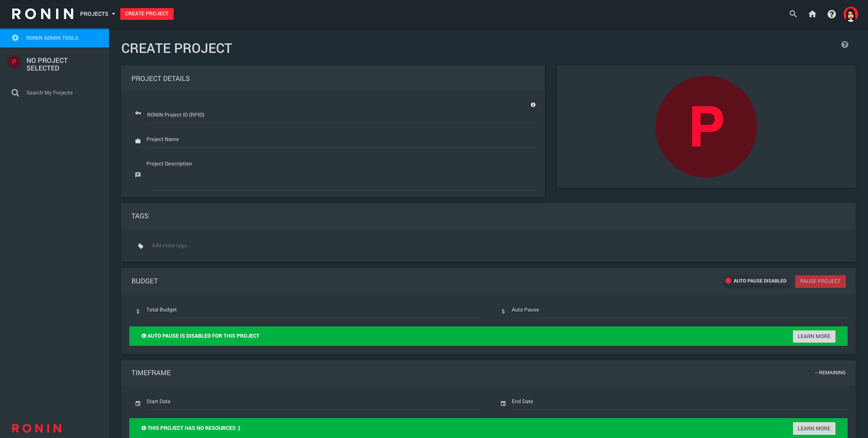Click the Tags section heading
The image size is (868, 438).
140,216
